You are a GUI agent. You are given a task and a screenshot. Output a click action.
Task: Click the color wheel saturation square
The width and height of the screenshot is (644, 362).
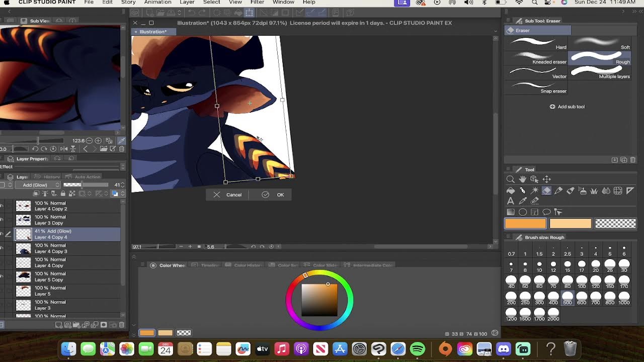point(319,300)
